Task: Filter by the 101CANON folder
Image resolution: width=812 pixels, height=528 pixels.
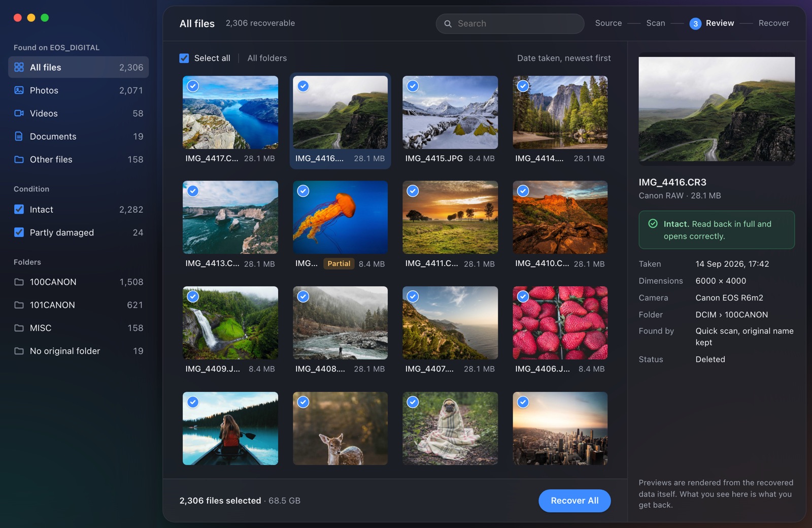Action: click(79, 305)
